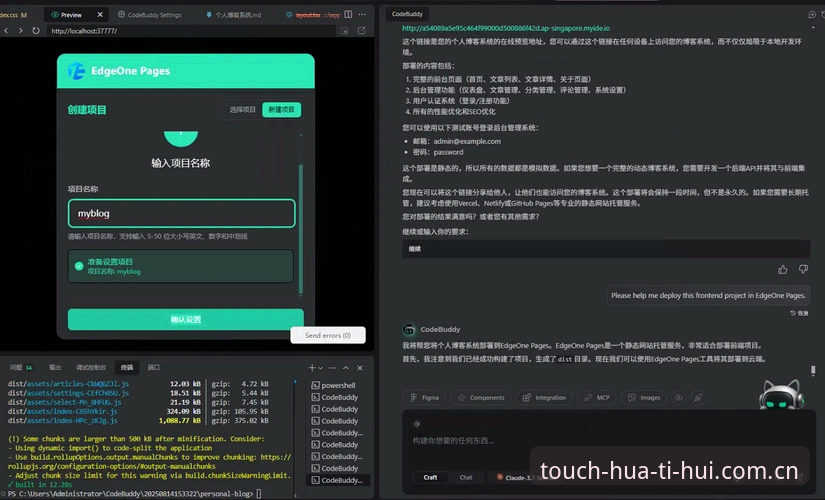
Task: Open the CodeBuddy Settings tab
Action: click(x=150, y=15)
